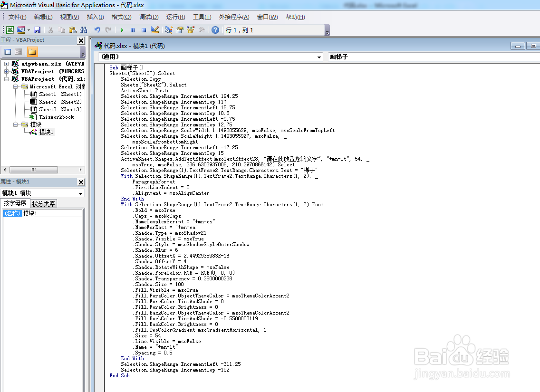
Task: Open the Object Browser icon
Action: 191,30
